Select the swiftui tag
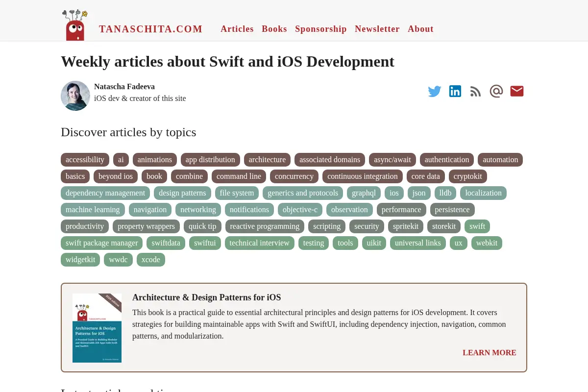This screenshot has height=392, width=588. (205, 243)
